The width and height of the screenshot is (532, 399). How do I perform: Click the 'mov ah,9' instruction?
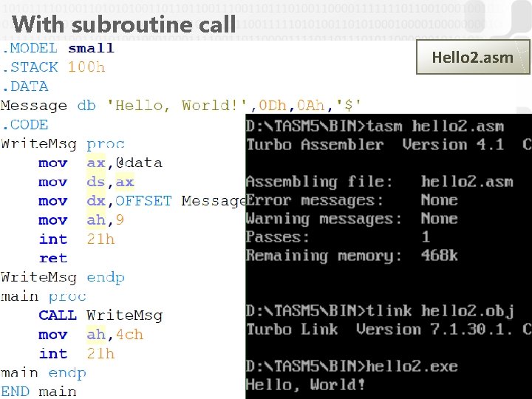pyautogui.click(x=81, y=220)
